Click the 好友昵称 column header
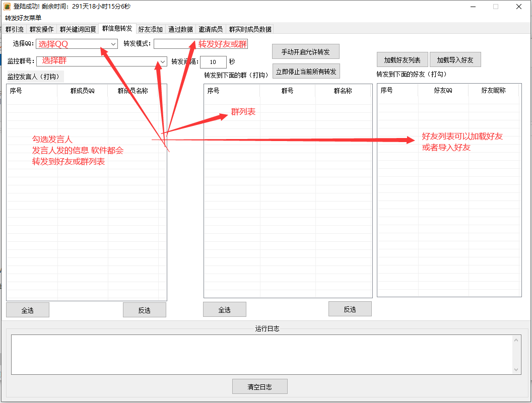Screen dimensions: 532x403 tap(494, 90)
